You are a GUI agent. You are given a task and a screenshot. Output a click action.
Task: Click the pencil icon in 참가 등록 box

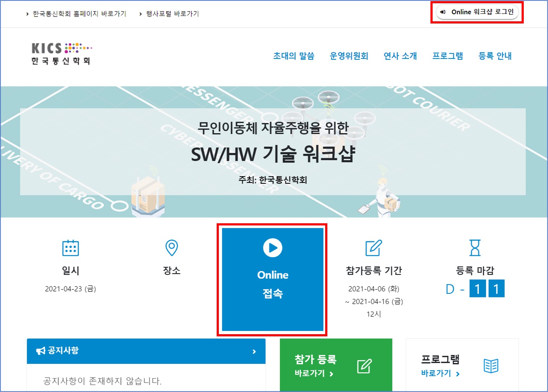tap(364, 366)
